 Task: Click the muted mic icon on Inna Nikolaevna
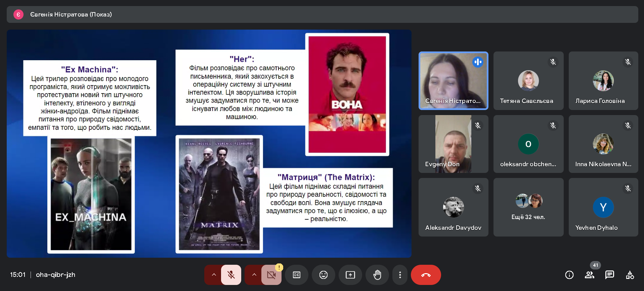point(628,125)
